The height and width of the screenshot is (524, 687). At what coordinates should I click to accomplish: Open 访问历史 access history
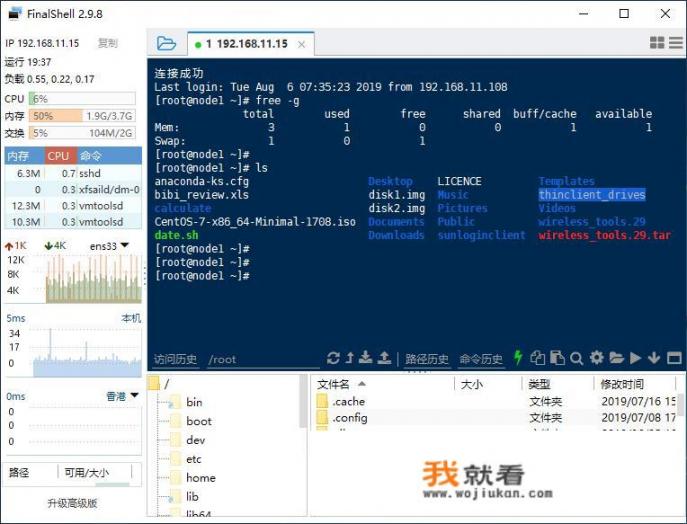pos(175,359)
